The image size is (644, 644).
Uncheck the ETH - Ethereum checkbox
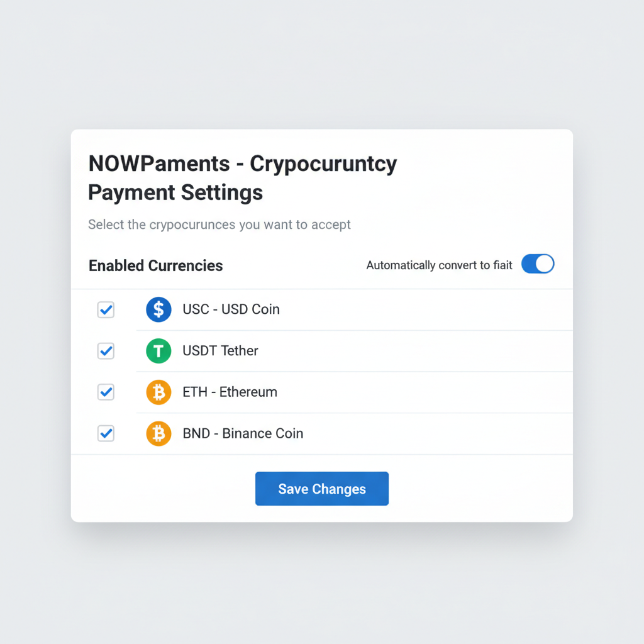106,392
